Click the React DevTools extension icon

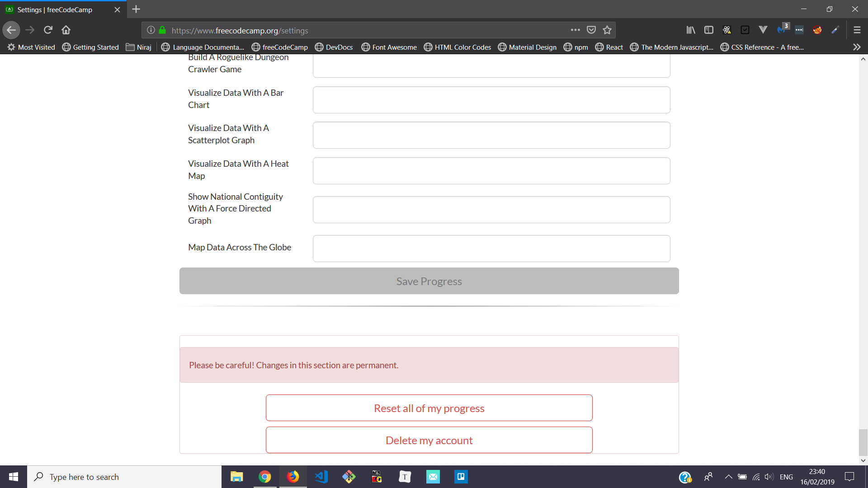click(727, 30)
